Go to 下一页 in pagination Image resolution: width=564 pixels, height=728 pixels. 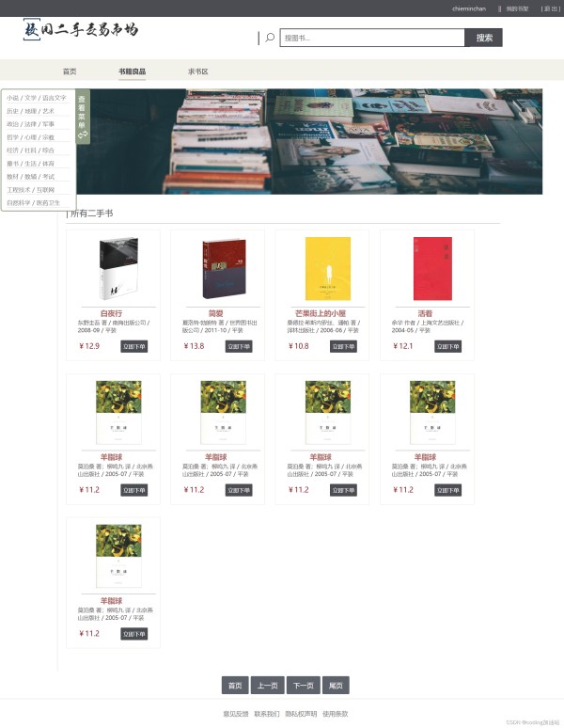(x=304, y=686)
